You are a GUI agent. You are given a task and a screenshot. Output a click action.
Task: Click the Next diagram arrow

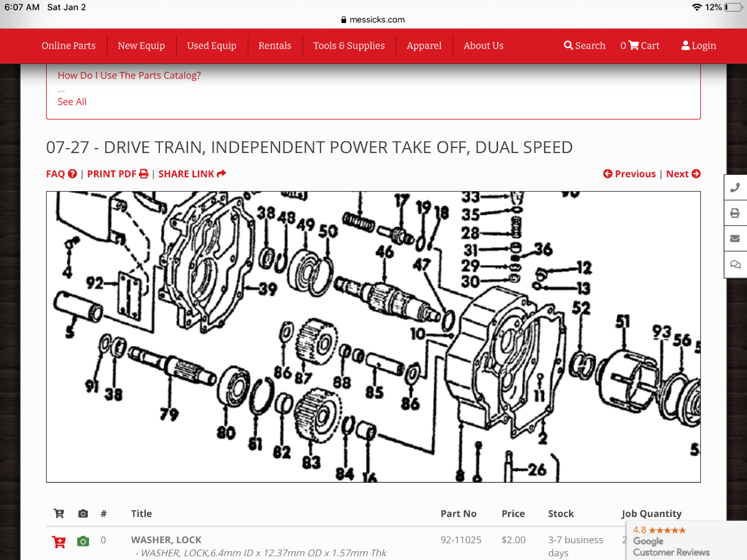(x=683, y=174)
